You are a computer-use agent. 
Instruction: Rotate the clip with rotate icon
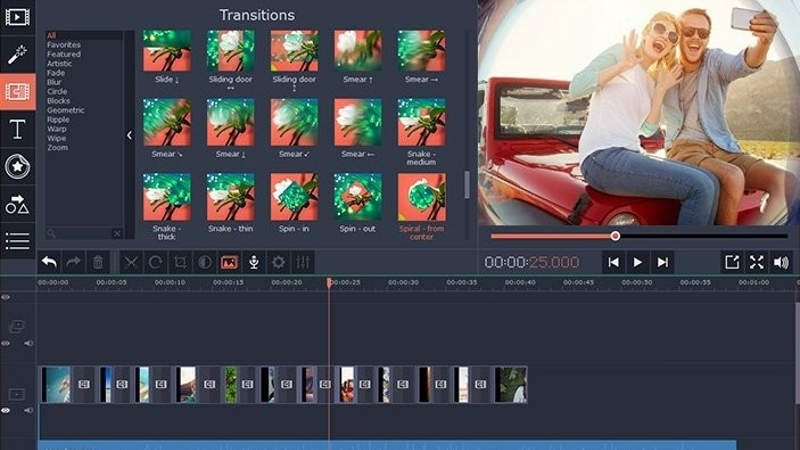tap(156, 262)
